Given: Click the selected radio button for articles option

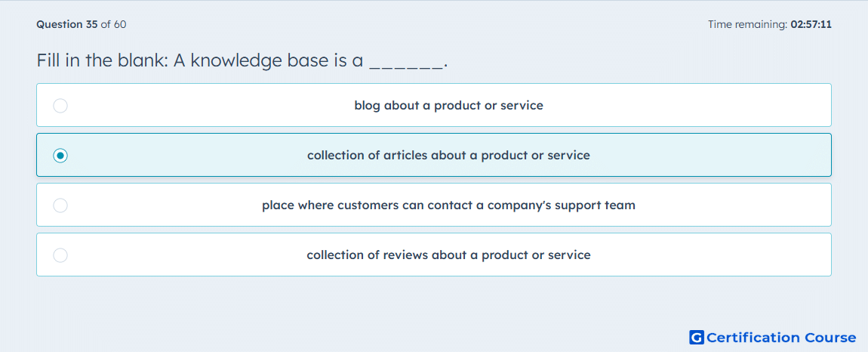Looking at the screenshot, I should click(60, 156).
